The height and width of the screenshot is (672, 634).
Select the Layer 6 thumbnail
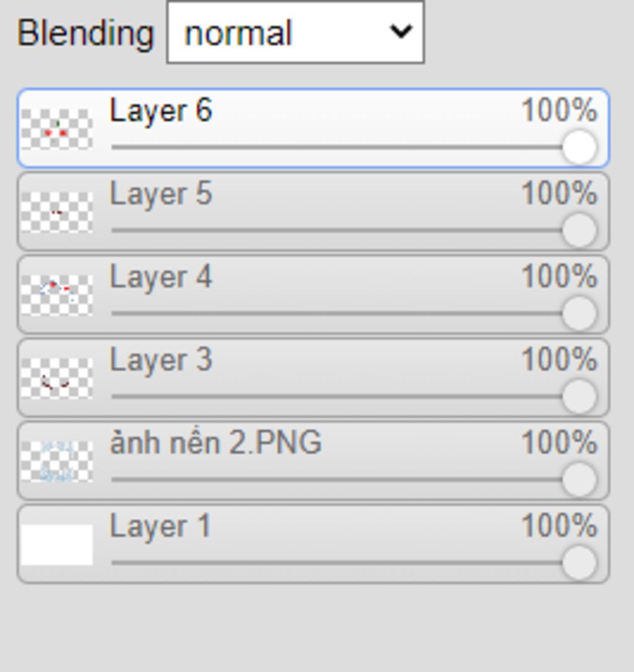(x=57, y=129)
